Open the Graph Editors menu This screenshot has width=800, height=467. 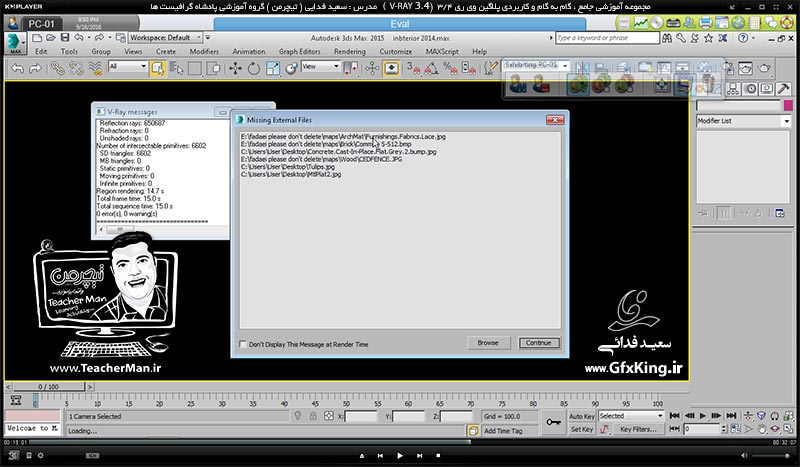pyautogui.click(x=299, y=52)
